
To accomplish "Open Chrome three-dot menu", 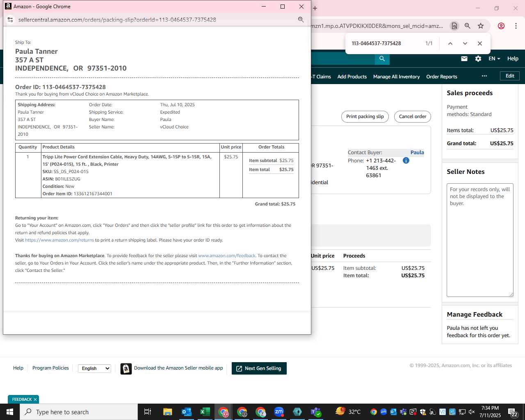I will pyautogui.click(x=516, y=26).
